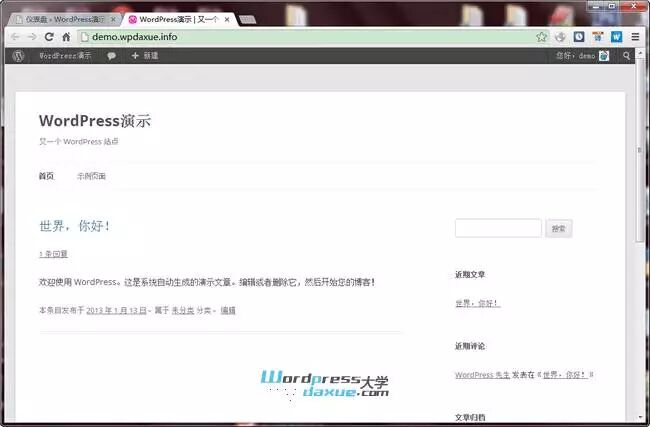Click the 近期评论 widget heading
This screenshot has width=650, height=427.
470,346
